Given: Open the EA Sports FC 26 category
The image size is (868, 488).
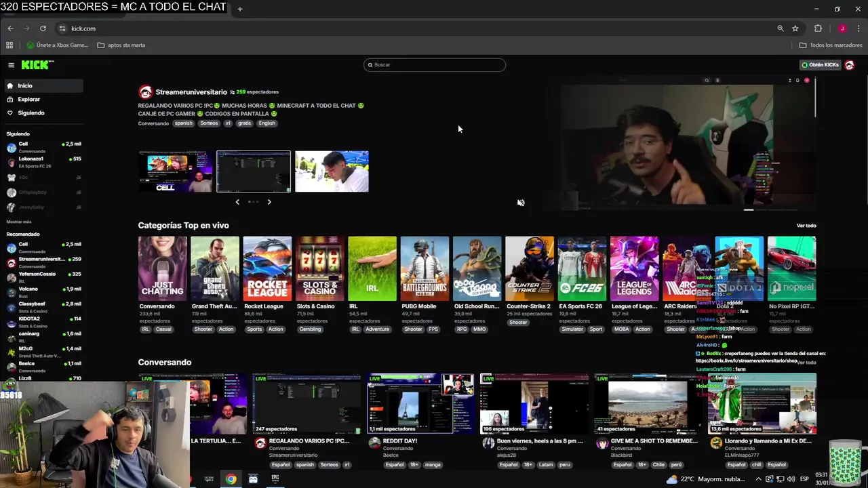Looking at the screenshot, I should tap(582, 268).
